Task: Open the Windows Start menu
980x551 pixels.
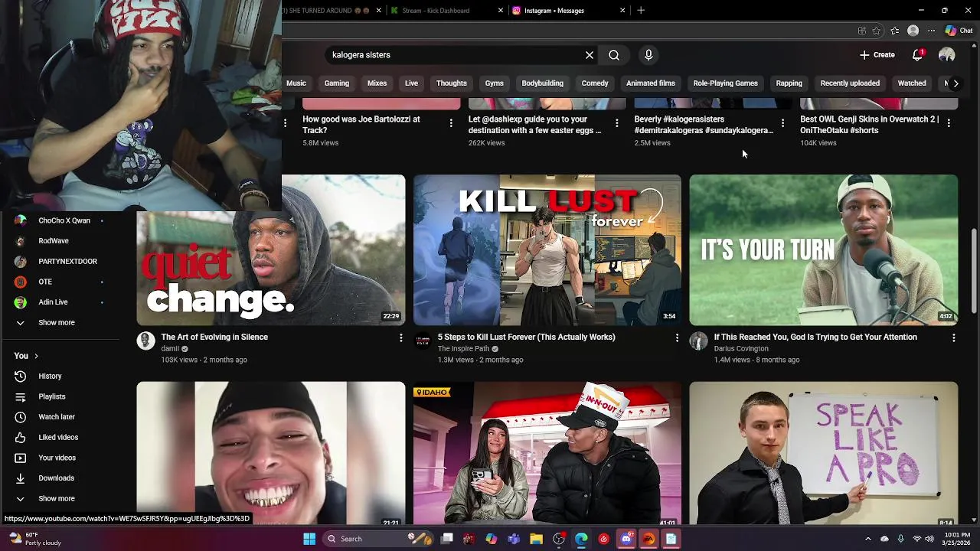Action: click(309, 539)
